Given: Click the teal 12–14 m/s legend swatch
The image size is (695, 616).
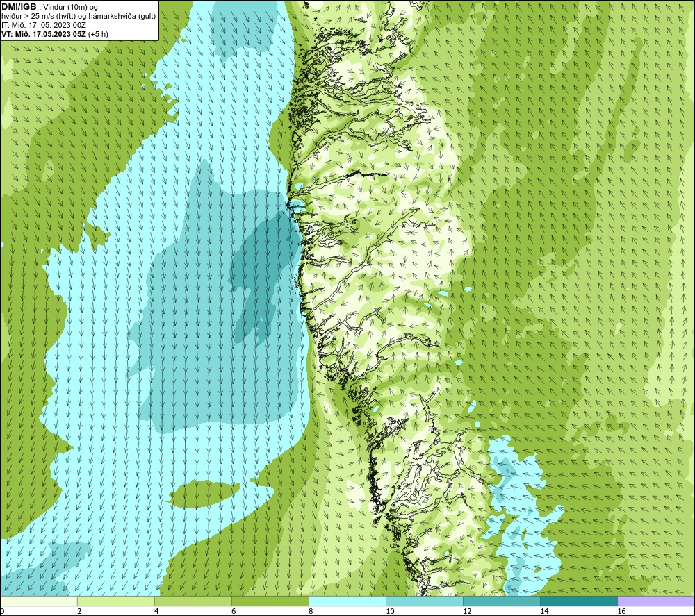Looking at the screenshot, I should 502,601.
